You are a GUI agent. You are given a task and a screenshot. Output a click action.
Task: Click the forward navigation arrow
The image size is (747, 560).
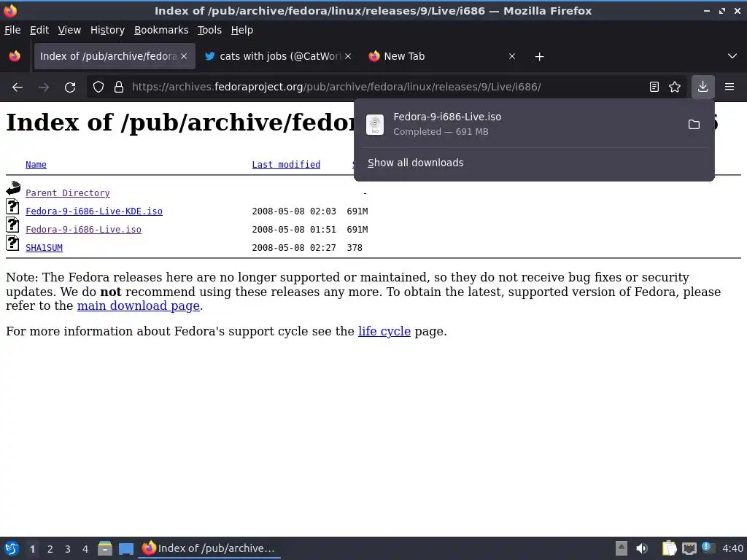click(44, 87)
